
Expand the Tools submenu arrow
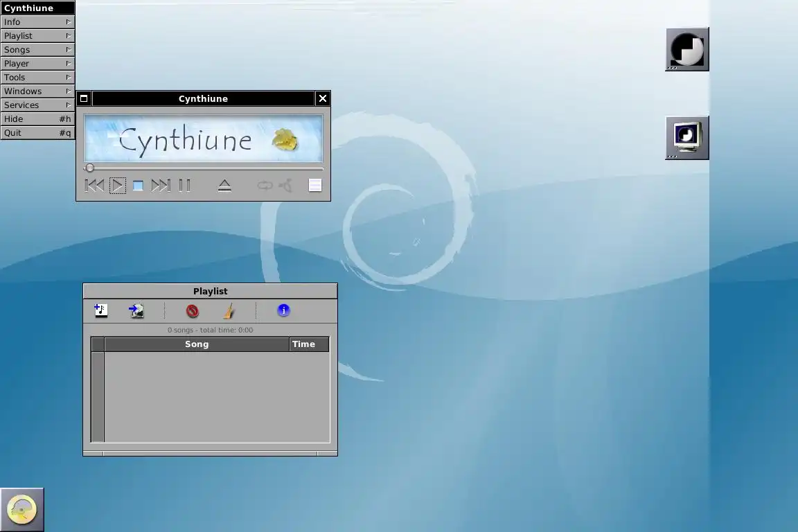[68, 77]
